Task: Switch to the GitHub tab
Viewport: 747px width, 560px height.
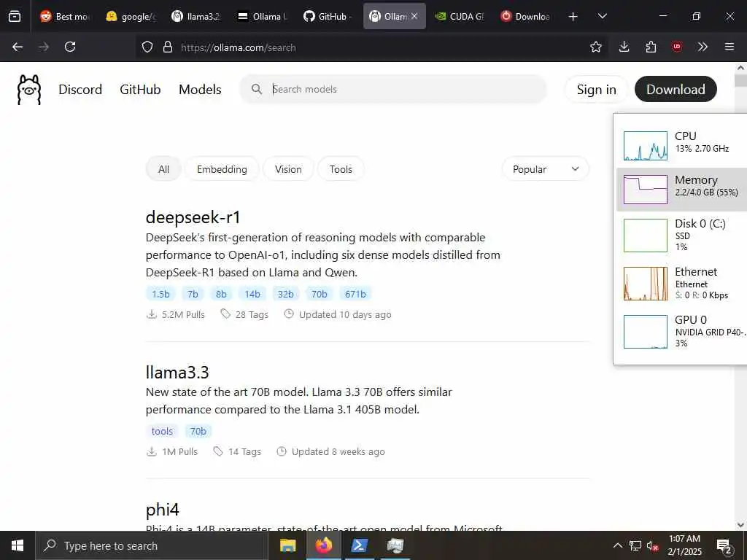Action: 328,16
